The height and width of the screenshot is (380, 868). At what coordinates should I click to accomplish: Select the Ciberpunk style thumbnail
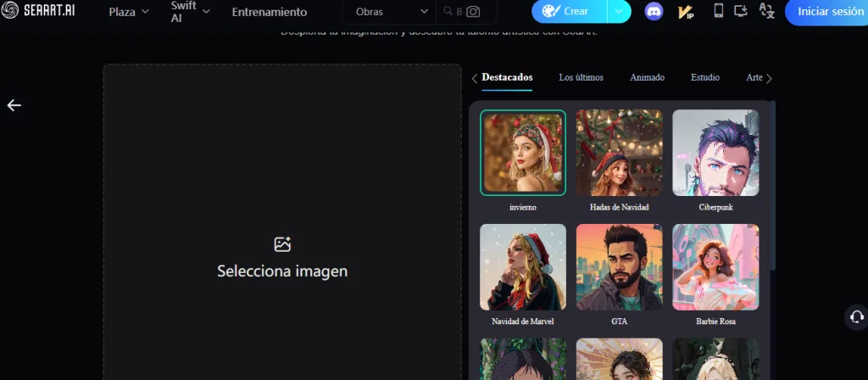(x=715, y=153)
